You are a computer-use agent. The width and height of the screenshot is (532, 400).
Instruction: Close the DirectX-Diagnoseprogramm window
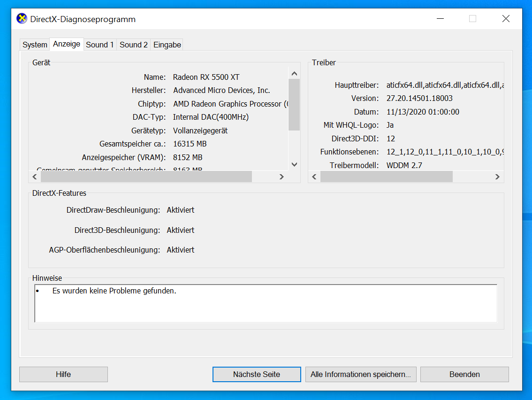(506, 19)
